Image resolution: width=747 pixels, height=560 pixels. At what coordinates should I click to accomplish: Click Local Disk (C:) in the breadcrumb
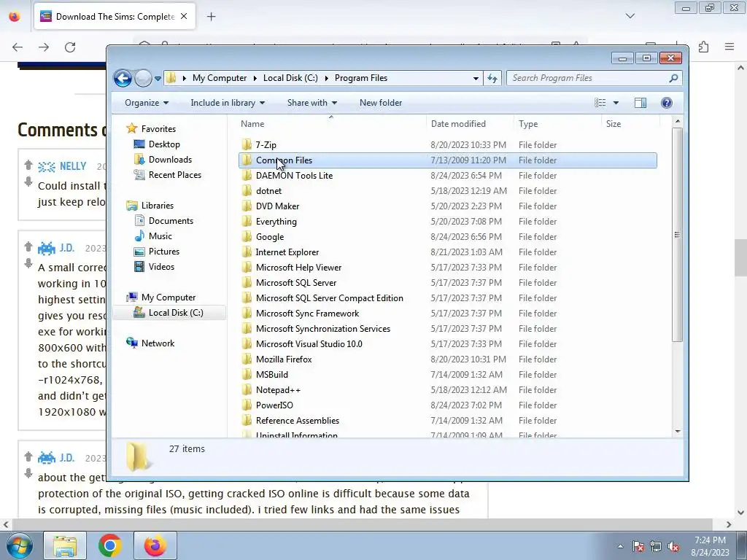pyautogui.click(x=290, y=78)
